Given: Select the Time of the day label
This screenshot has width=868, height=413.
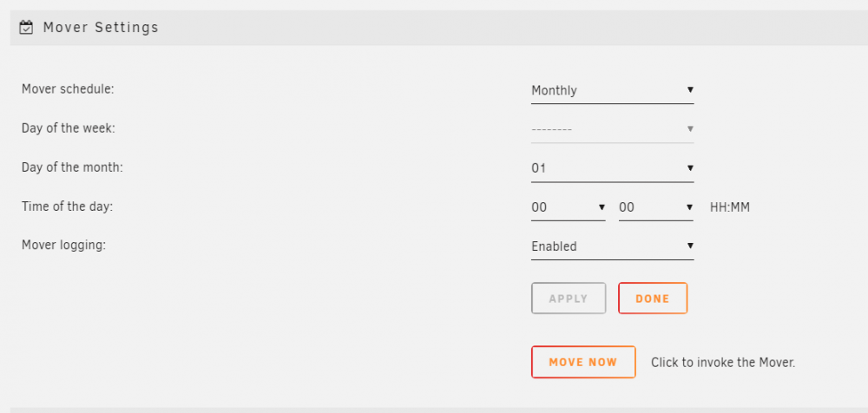Looking at the screenshot, I should pyautogui.click(x=67, y=206).
